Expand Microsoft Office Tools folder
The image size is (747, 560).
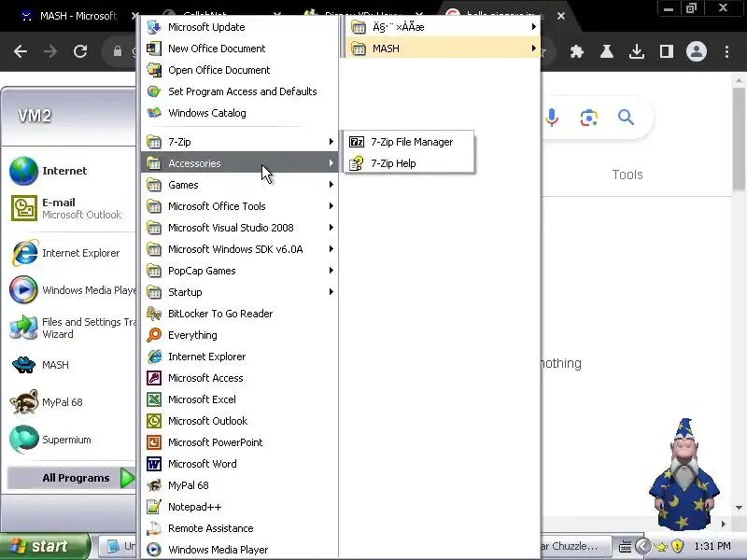tap(239, 205)
